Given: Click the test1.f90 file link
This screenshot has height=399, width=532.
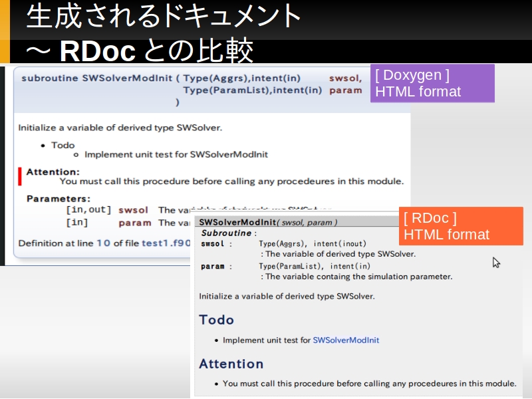Looking at the screenshot, I should 166,243.
